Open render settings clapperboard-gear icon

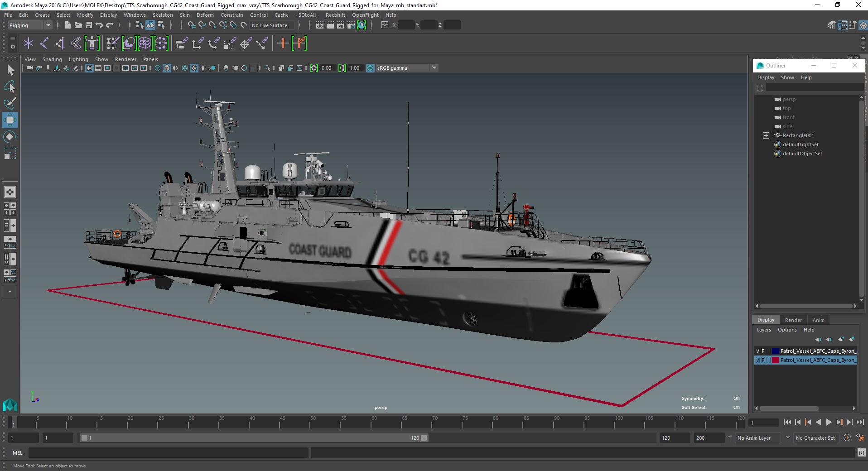[x=351, y=25]
